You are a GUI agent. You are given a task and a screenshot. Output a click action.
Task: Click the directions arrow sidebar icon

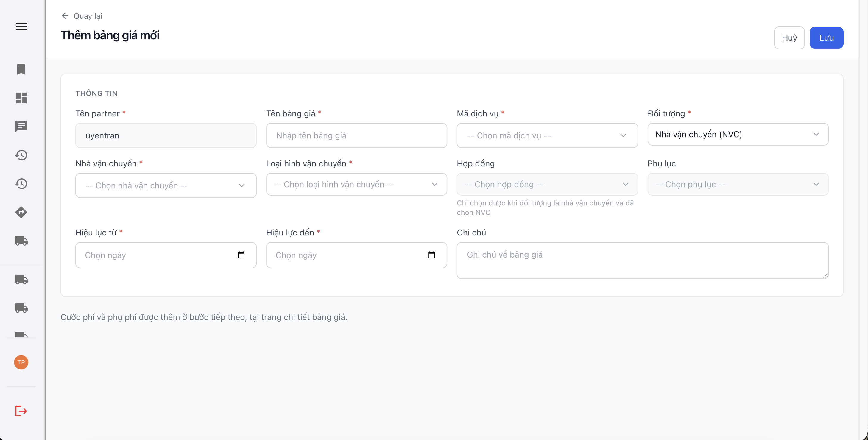[21, 212]
